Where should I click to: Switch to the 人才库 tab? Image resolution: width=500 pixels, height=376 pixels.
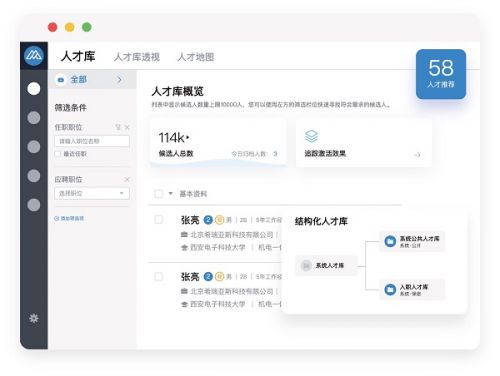(x=78, y=56)
